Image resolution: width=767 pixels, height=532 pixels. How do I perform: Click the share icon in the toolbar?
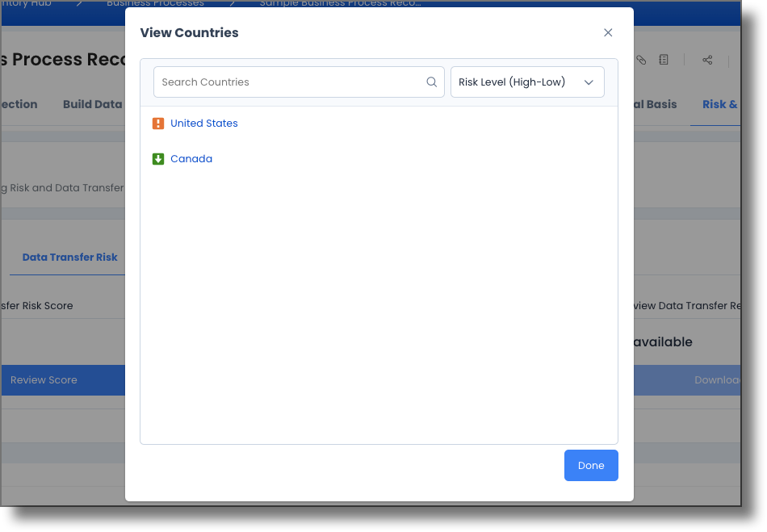click(x=707, y=59)
